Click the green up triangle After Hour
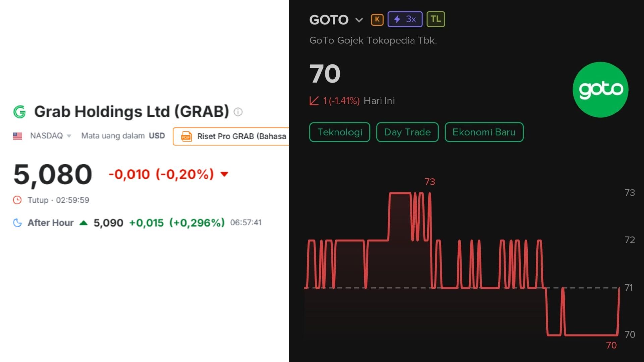The image size is (644, 362). (84, 223)
